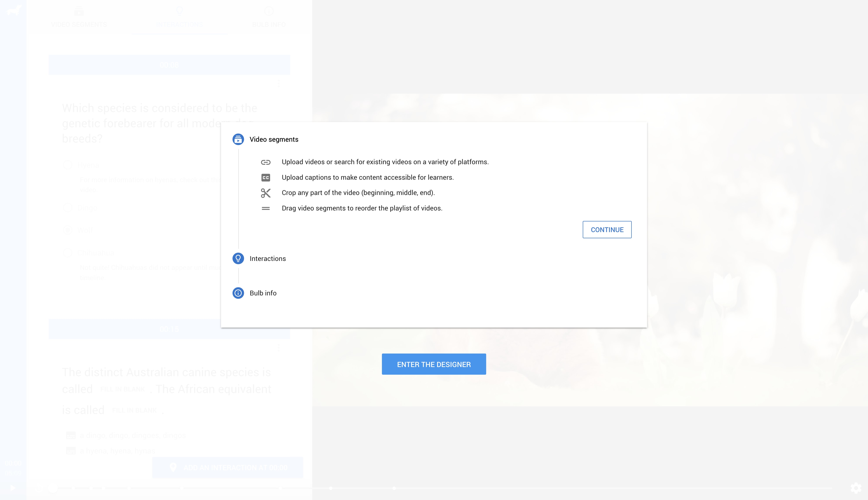
Task: Open options menu for the fill-in-blank question
Action: (279, 348)
